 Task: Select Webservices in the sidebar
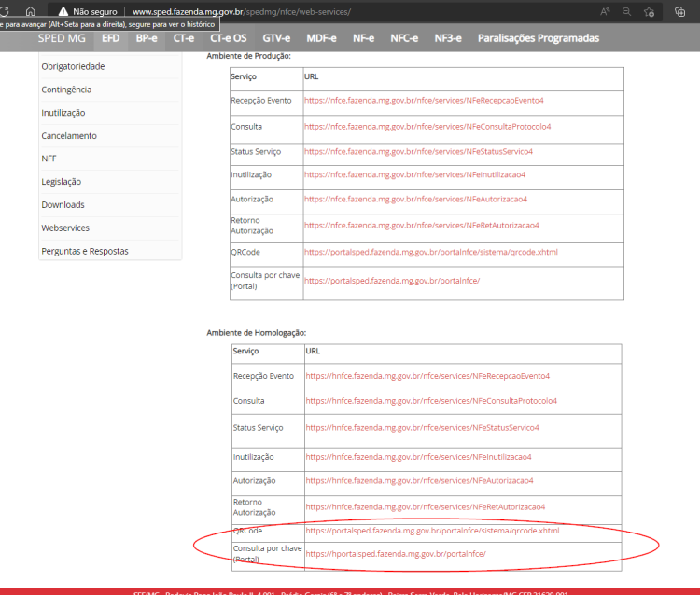click(65, 228)
